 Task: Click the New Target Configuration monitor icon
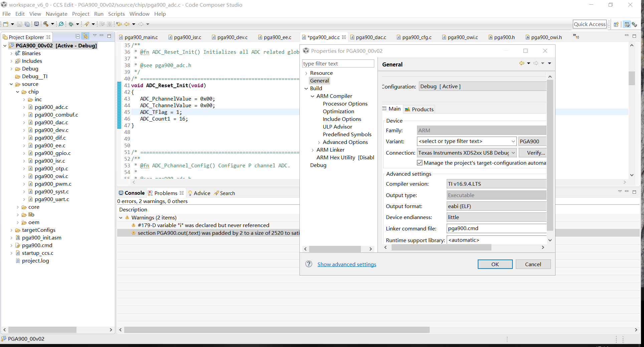(x=36, y=24)
